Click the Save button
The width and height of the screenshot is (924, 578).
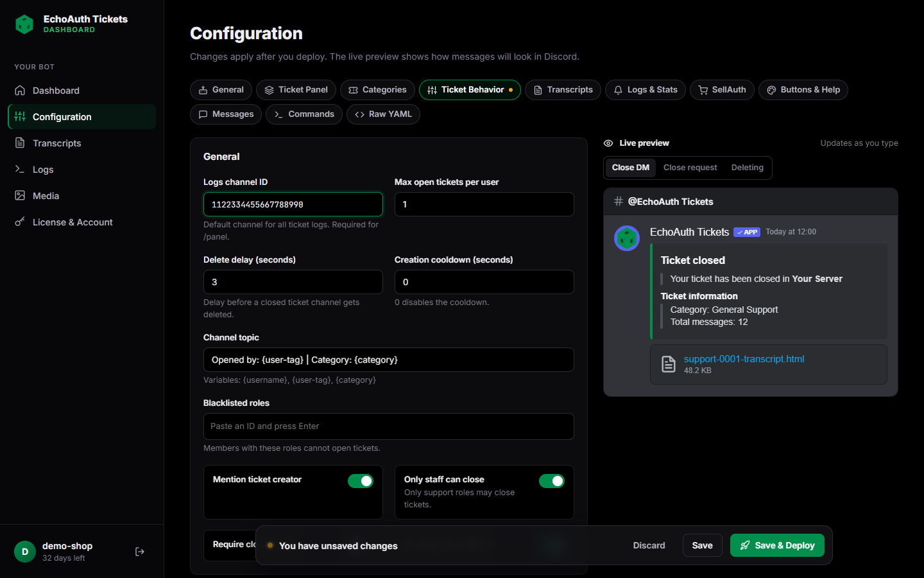tap(703, 545)
